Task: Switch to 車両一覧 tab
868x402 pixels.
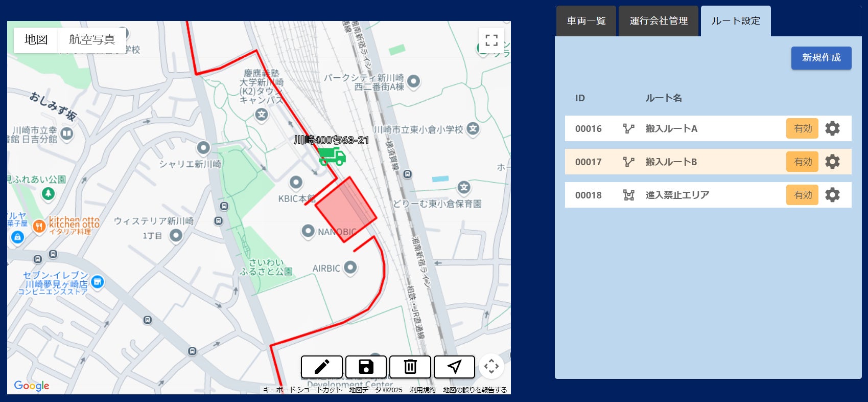Action: tap(586, 21)
